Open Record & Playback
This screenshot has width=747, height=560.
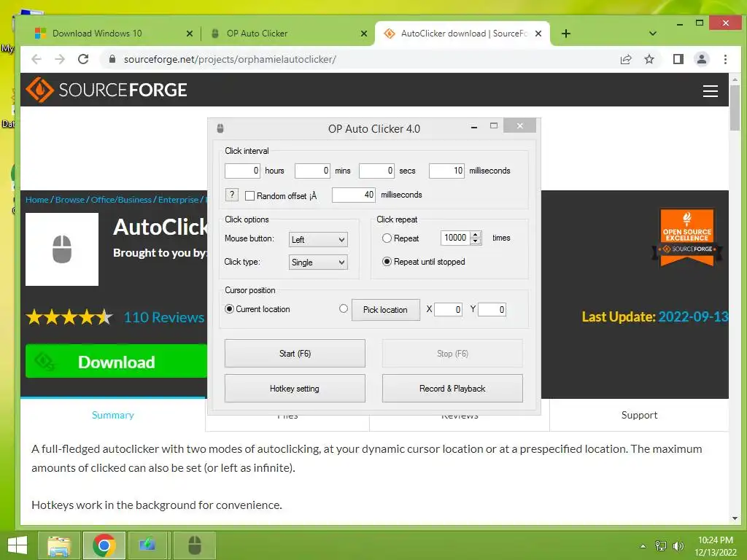click(x=452, y=389)
